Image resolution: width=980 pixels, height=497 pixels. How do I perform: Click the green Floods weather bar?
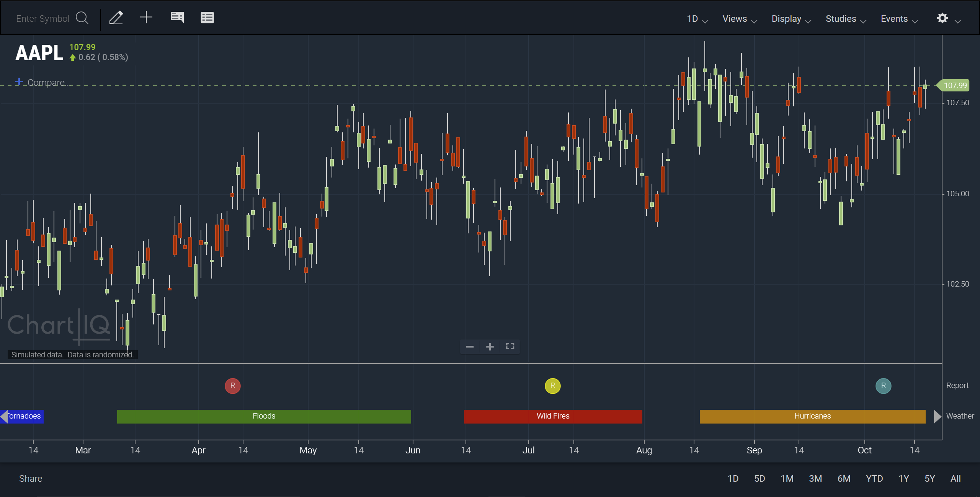tap(264, 416)
